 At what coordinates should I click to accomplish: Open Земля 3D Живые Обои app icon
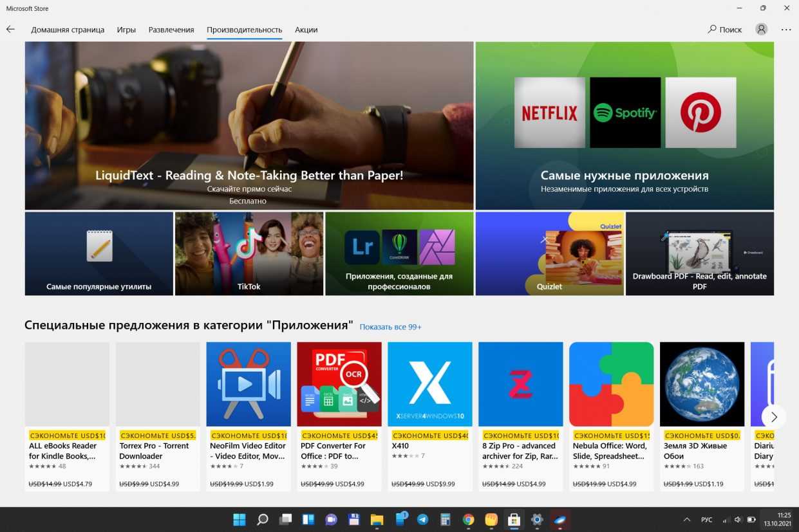[702, 384]
